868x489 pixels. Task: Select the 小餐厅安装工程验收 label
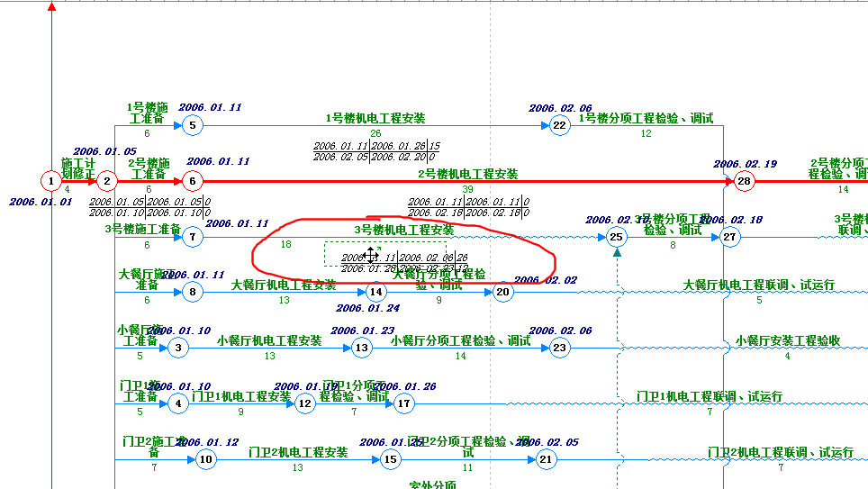coord(787,341)
